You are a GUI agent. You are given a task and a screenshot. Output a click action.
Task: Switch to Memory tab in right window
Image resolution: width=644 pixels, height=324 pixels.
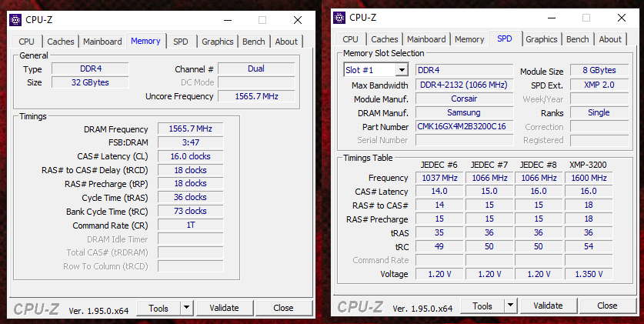[469, 39]
